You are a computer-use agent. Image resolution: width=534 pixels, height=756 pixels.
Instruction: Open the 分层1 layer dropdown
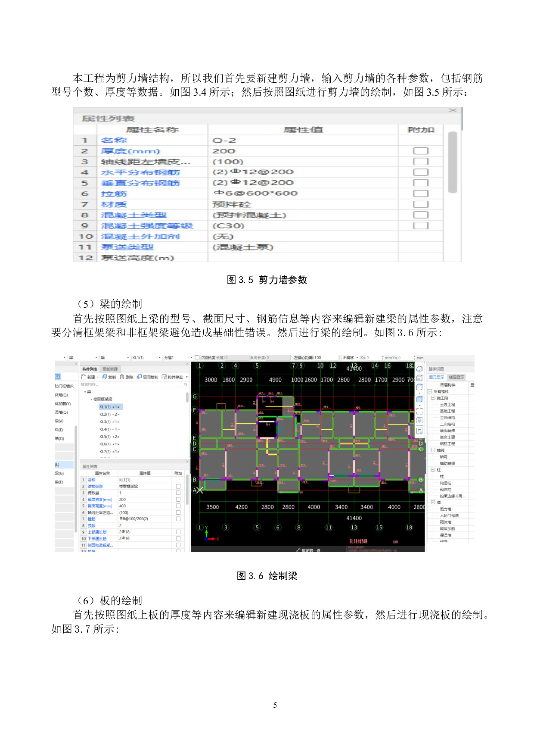coord(191,358)
